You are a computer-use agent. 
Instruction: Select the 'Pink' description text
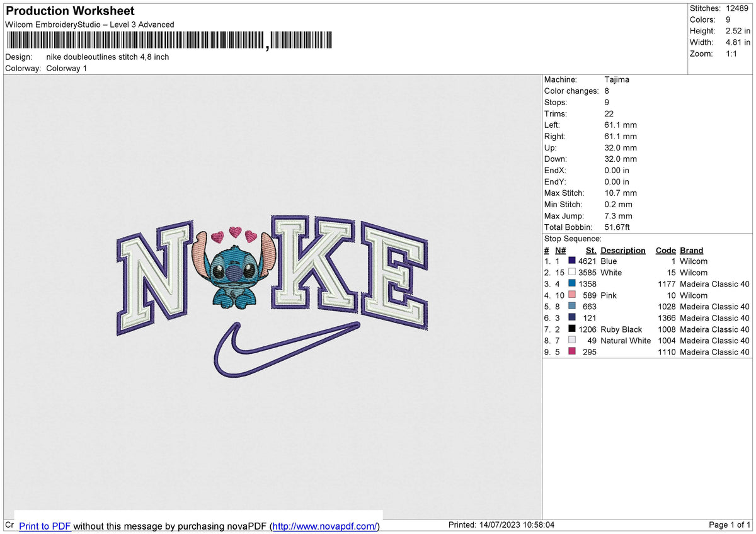click(609, 295)
